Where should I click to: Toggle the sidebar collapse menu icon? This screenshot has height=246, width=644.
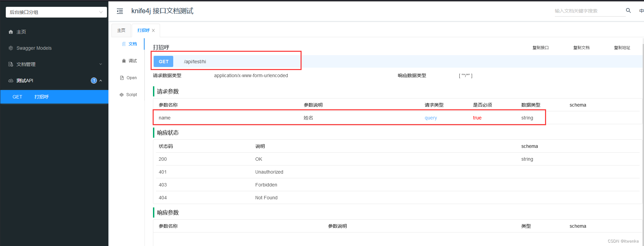[120, 11]
